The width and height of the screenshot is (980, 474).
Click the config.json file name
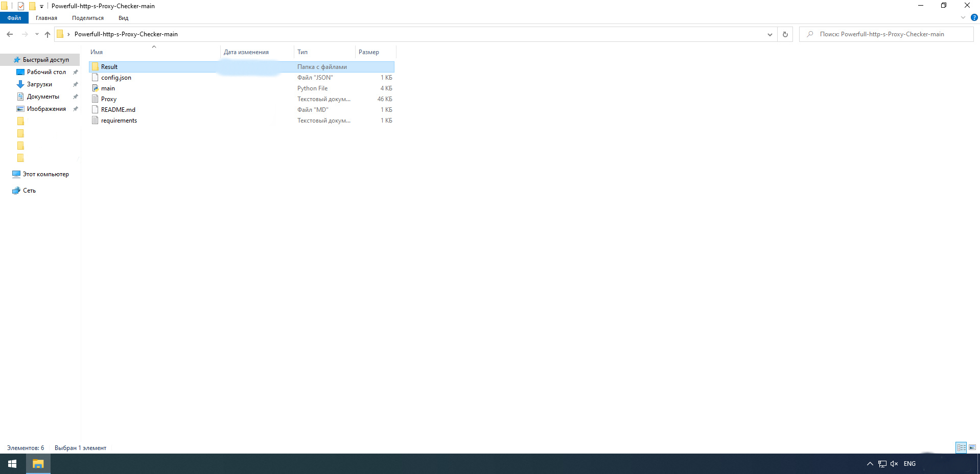click(x=116, y=78)
